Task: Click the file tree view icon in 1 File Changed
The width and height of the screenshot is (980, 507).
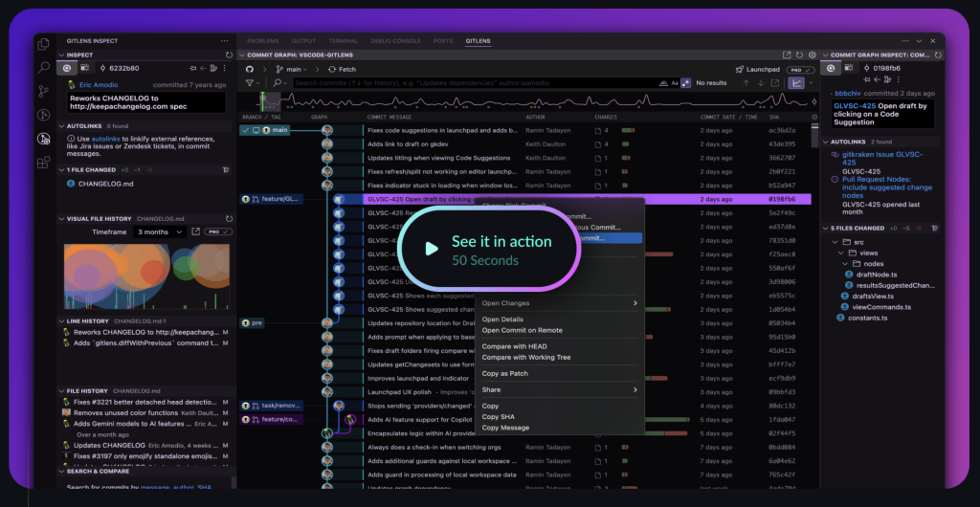Action: [x=226, y=170]
